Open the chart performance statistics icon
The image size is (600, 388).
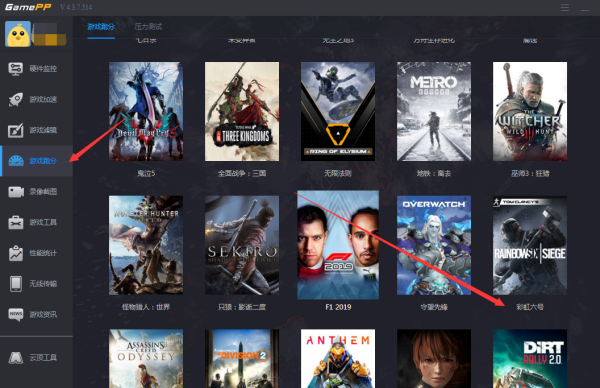click(x=16, y=253)
